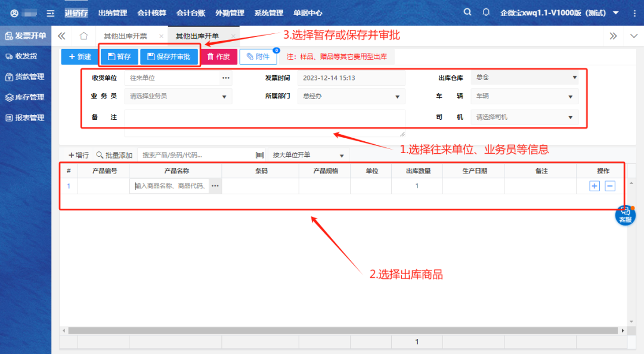Click the 作废 button
644x354 pixels.
tap(219, 57)
